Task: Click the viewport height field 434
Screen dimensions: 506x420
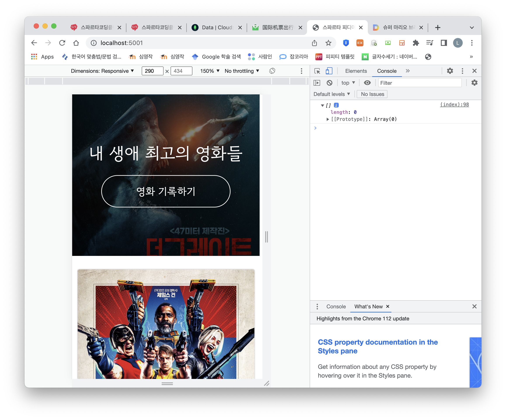Action: pyautogui.click(x=181, y=71)
